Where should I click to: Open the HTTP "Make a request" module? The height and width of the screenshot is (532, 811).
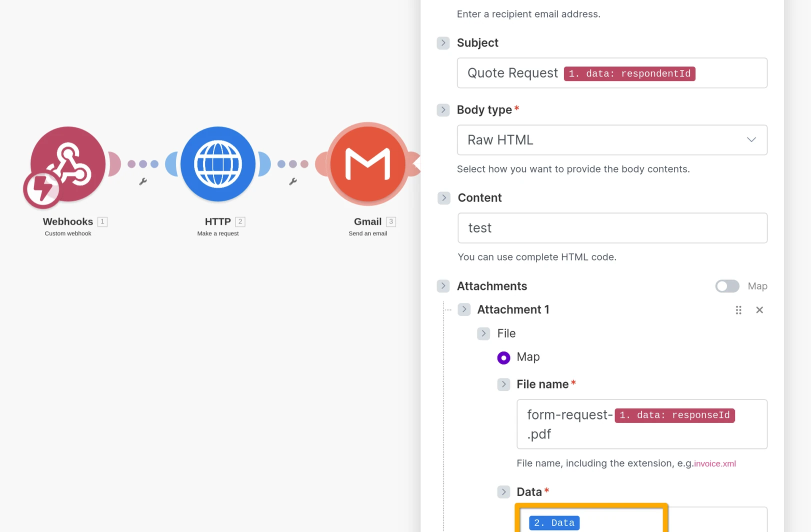[218, 164]
